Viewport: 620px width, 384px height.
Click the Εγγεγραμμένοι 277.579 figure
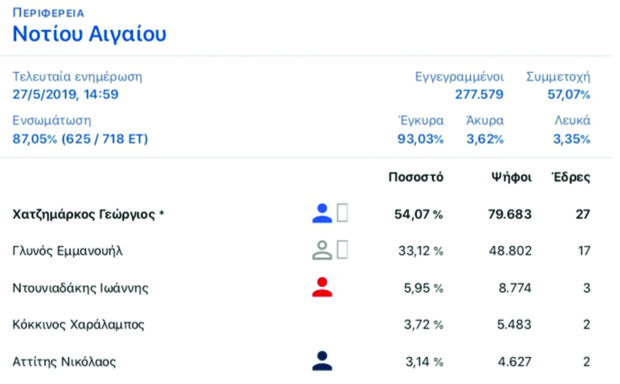479,95
